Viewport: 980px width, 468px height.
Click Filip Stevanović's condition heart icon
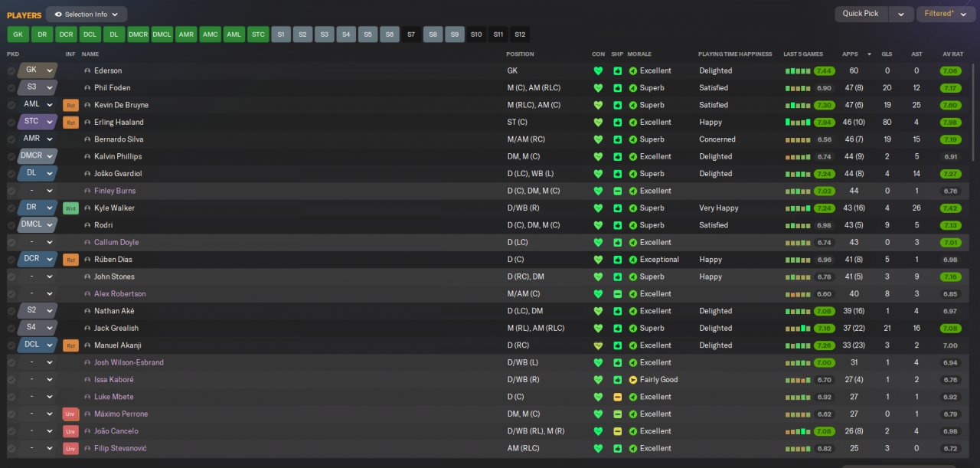click(x=598, y=449)
